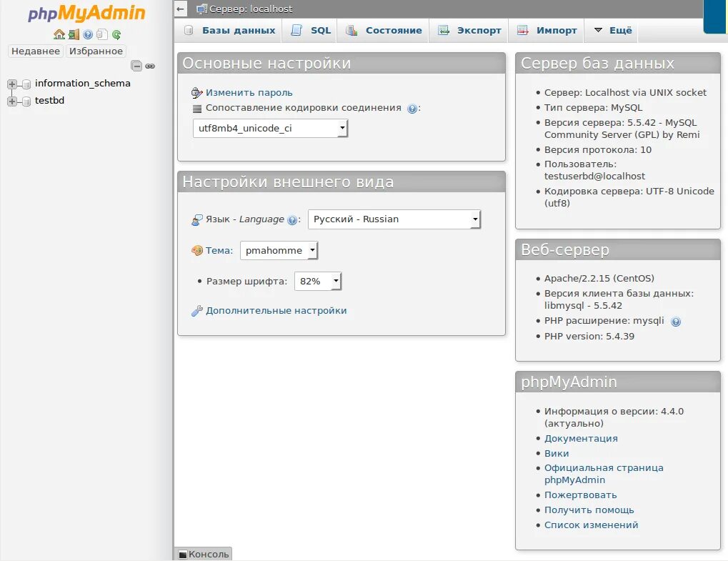Click the text 'Тип сервера: MySQL'
The image size is (728, 561).
pyautogui.click(x=594, y=107)
